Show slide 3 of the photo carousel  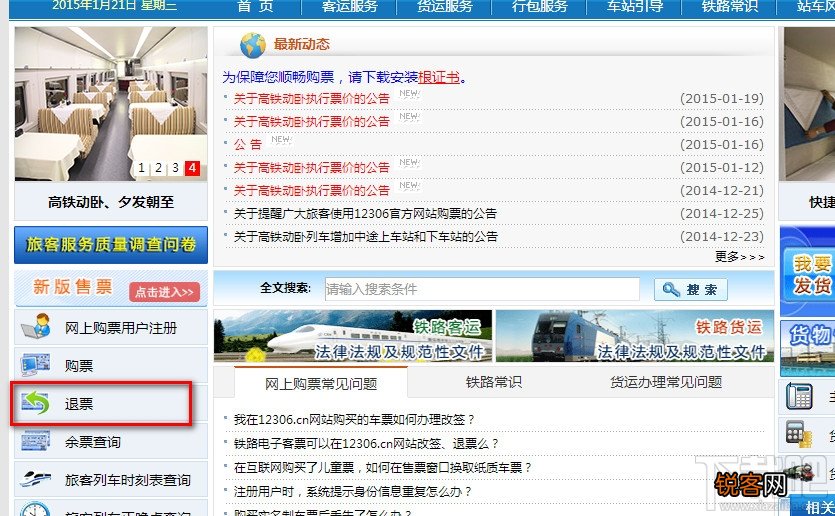(175, 168)
